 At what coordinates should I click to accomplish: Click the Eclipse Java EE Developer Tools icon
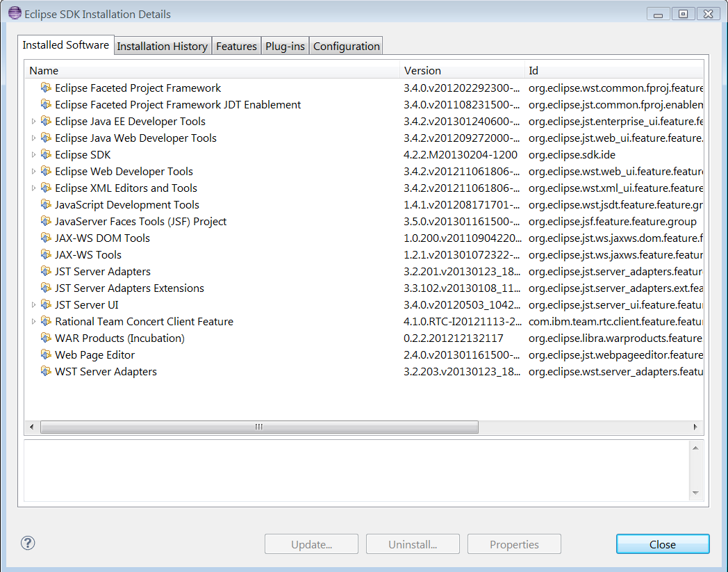[x=46, y=121]
